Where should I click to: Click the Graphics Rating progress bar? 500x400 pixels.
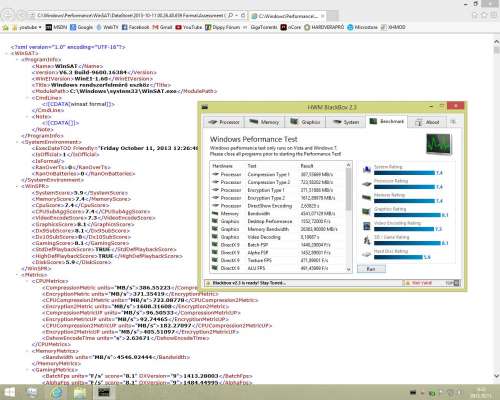[407, 215]
